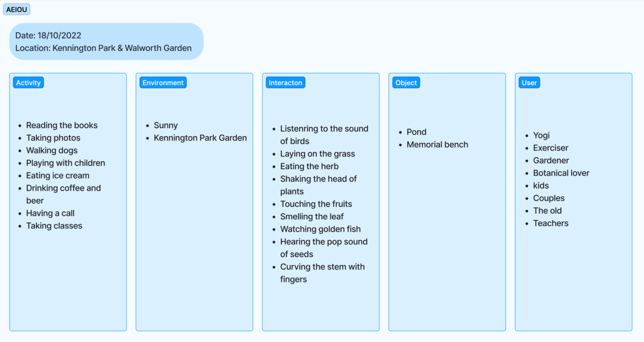Select "Kennington Park Garden" bullet item
644x342 pixels.
click(x=200, y=138)
